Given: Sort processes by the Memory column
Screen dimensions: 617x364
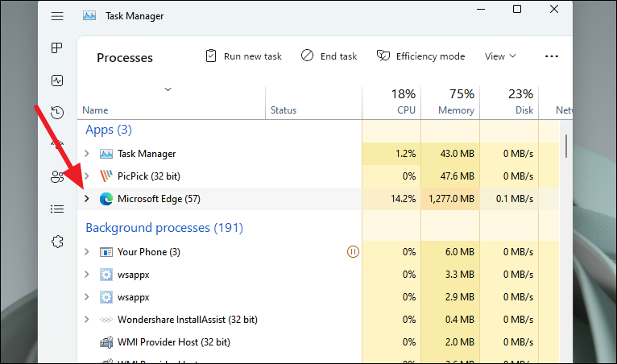Looking at the screenshot, I should pos(449,101).
